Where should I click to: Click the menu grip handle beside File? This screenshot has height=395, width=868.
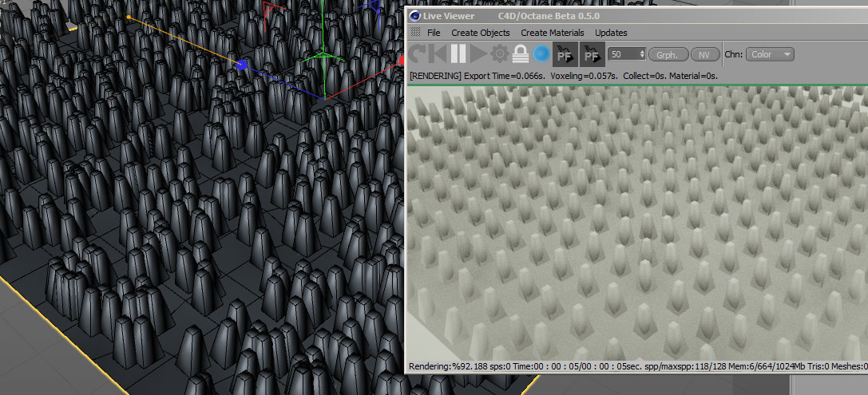point(415,33)
